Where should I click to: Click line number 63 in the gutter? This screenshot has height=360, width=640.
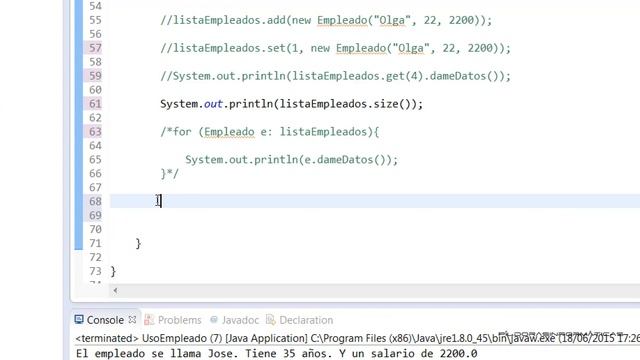(x=95, y=132)
